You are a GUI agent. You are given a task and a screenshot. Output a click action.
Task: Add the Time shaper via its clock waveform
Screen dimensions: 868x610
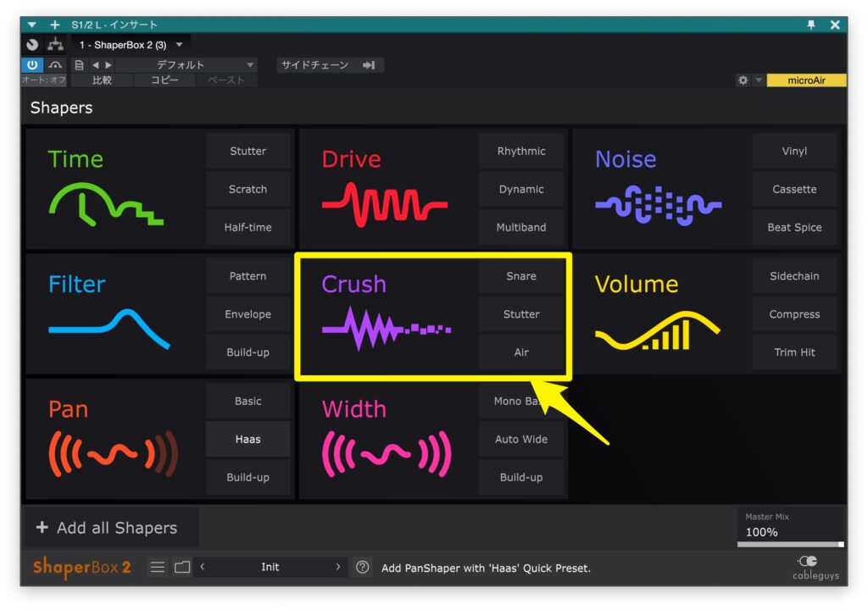105,205
